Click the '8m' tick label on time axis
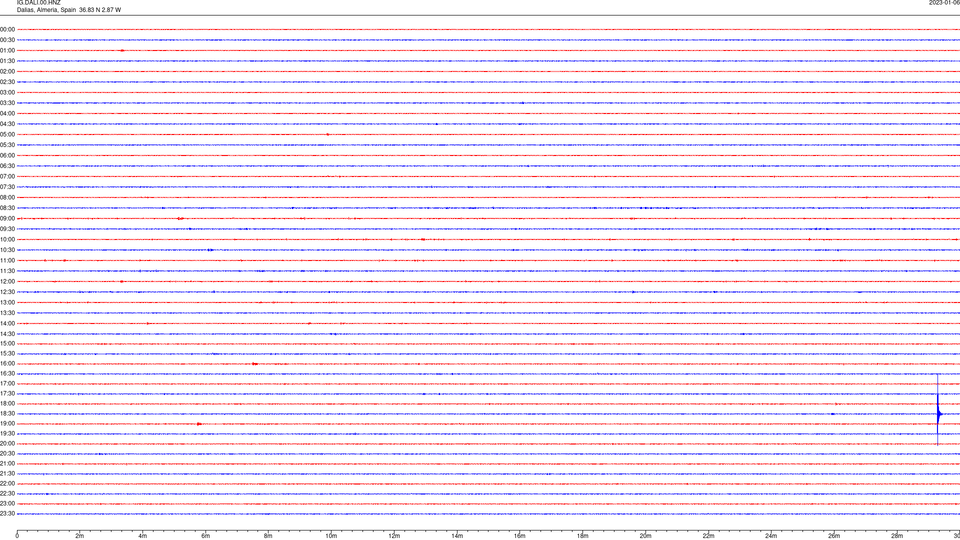 click(x=268, y=536)
